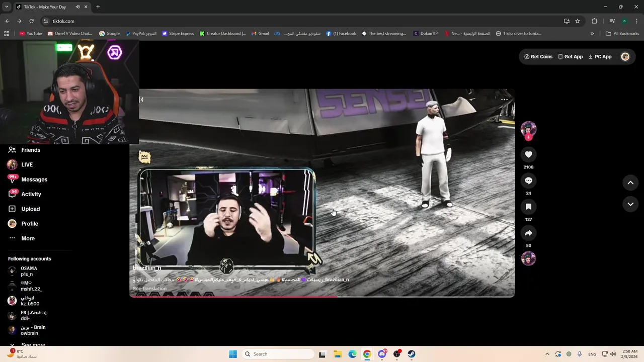Open profile avatar at top right
644x362 pixels.
[625, 57]
